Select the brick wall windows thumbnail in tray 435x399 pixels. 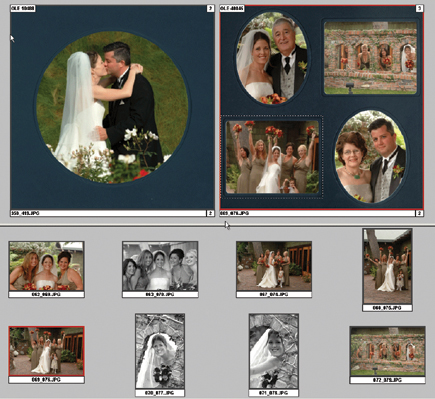point(387,351)
